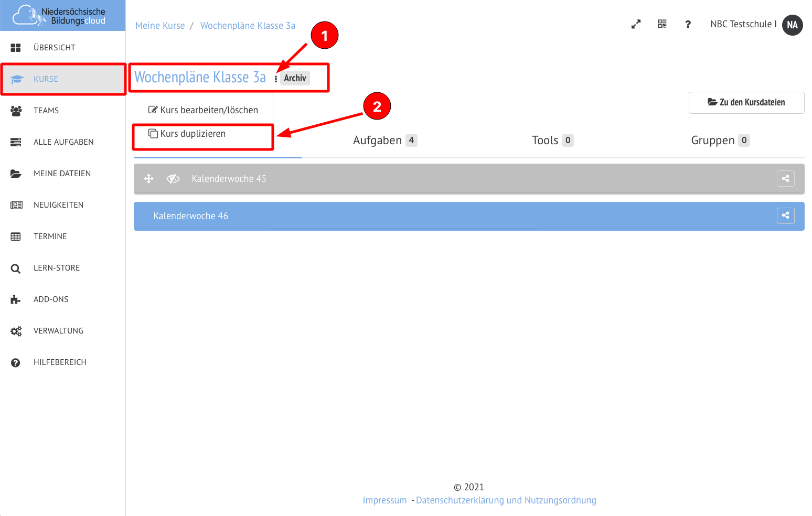The image size is (812, 516).
Task: Open the Impressum footer link
Action: coord(384,500)
